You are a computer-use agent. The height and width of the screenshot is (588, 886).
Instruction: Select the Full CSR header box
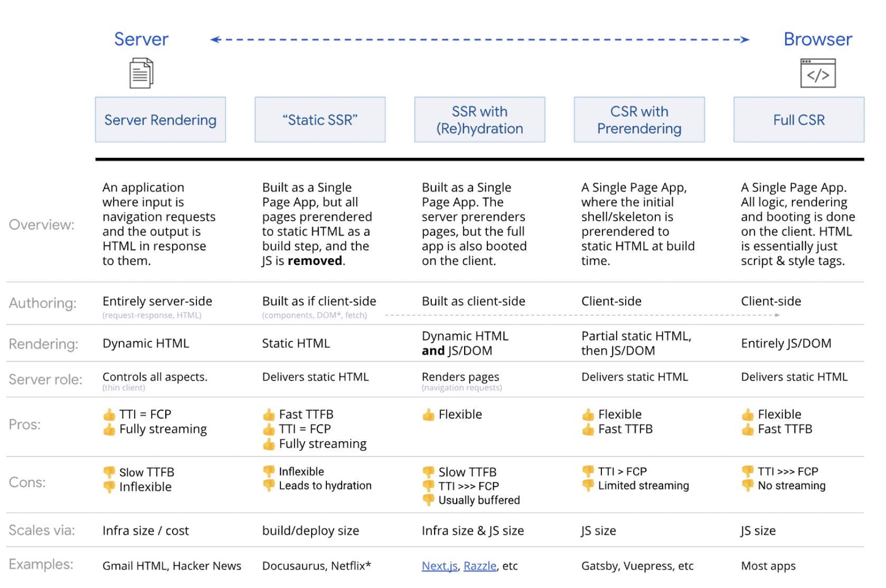798,120
